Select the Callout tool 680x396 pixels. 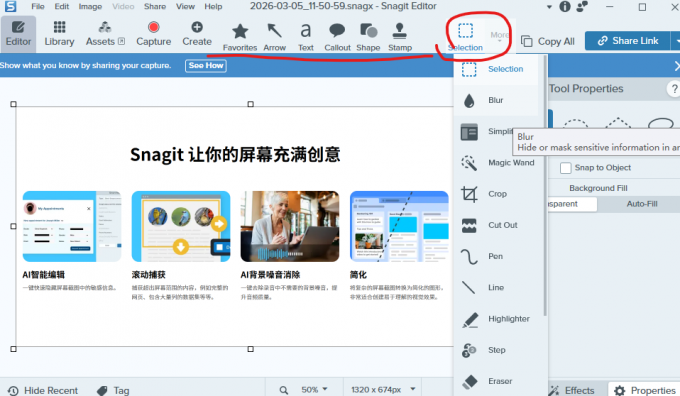tap(337, 37)
